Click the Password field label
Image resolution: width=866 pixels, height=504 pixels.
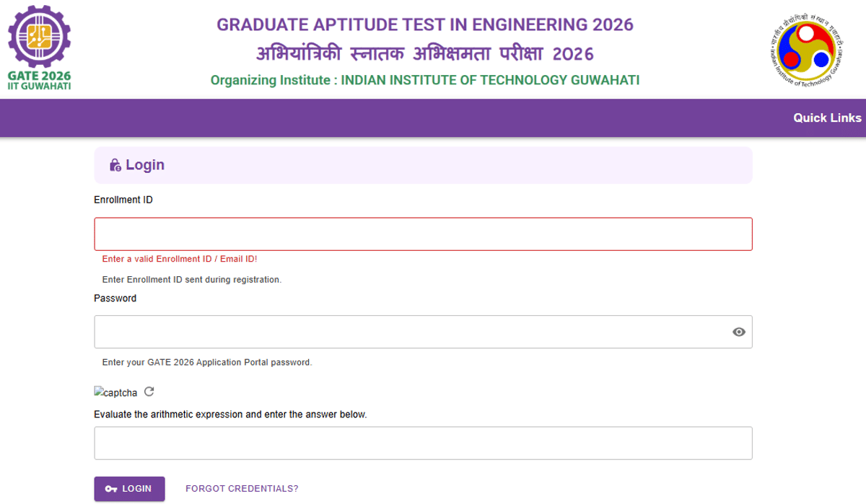(115, 298)
